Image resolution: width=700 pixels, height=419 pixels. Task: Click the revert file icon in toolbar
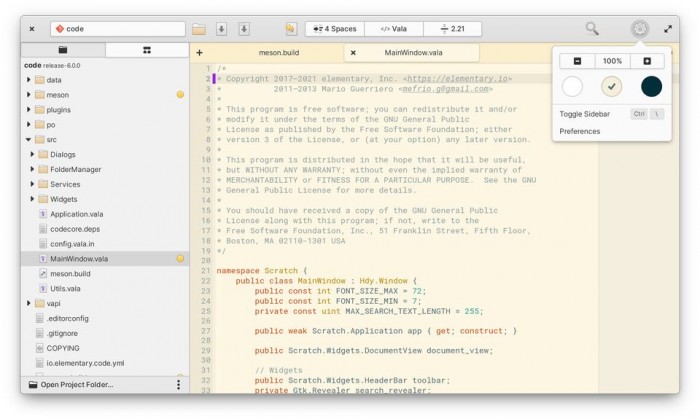(291, 29)
